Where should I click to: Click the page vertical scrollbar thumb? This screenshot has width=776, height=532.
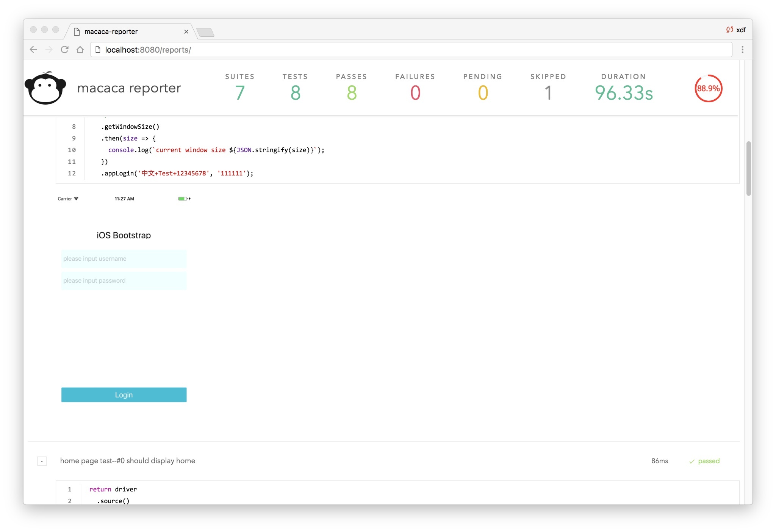pyautogui.click(x=748, y=168)
